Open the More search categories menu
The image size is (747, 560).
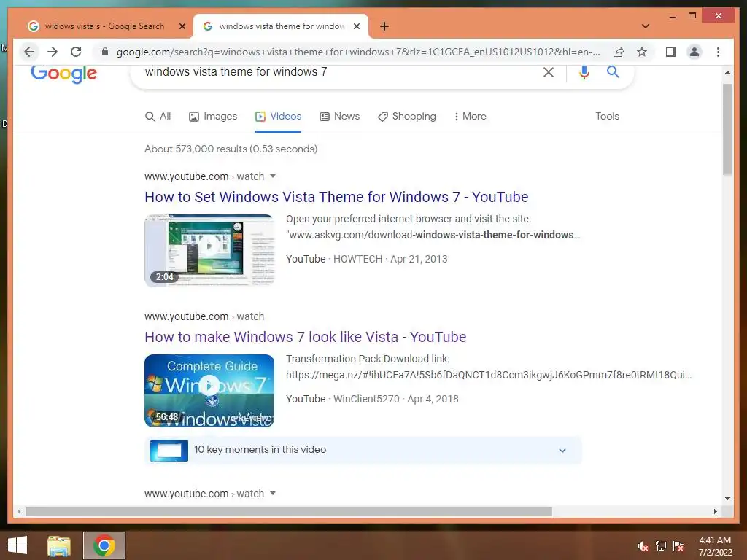point(470,116)
